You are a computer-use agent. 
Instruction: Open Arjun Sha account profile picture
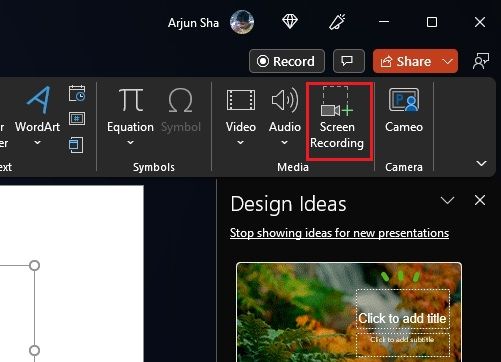242,22
